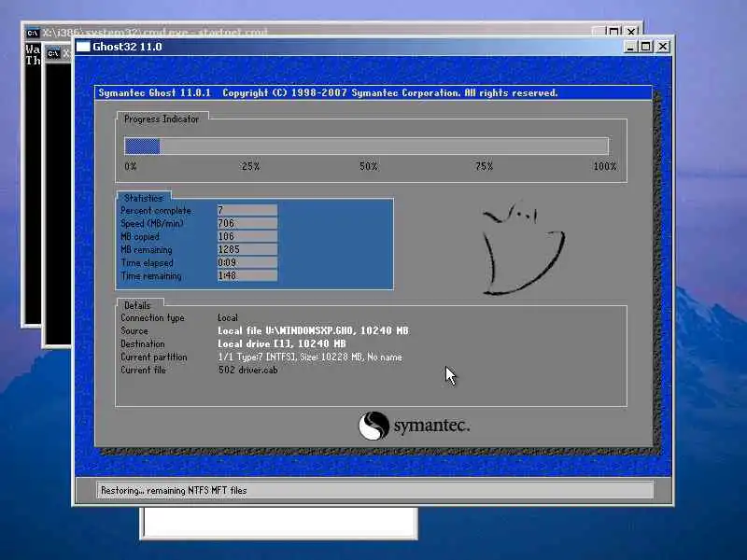Click the Speed (MB/min) label
The width and height of the screenshot is (747, 560).
pyautogui.click(x=152, y=223)
